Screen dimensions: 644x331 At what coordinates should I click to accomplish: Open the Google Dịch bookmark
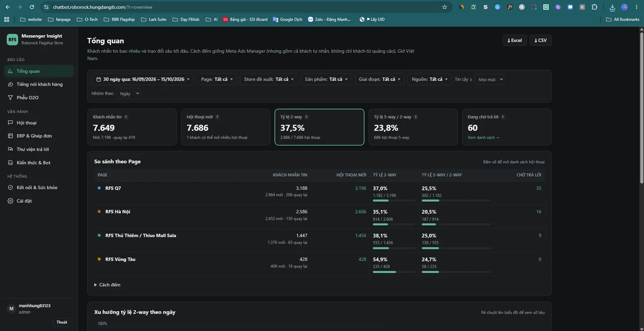pos(287,19)
